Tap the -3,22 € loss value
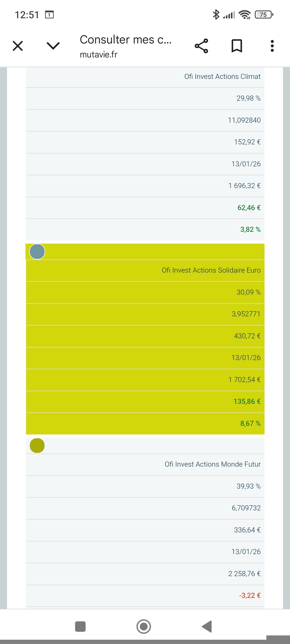The height and width of the screenshot is (644, 290). point(250,595)
